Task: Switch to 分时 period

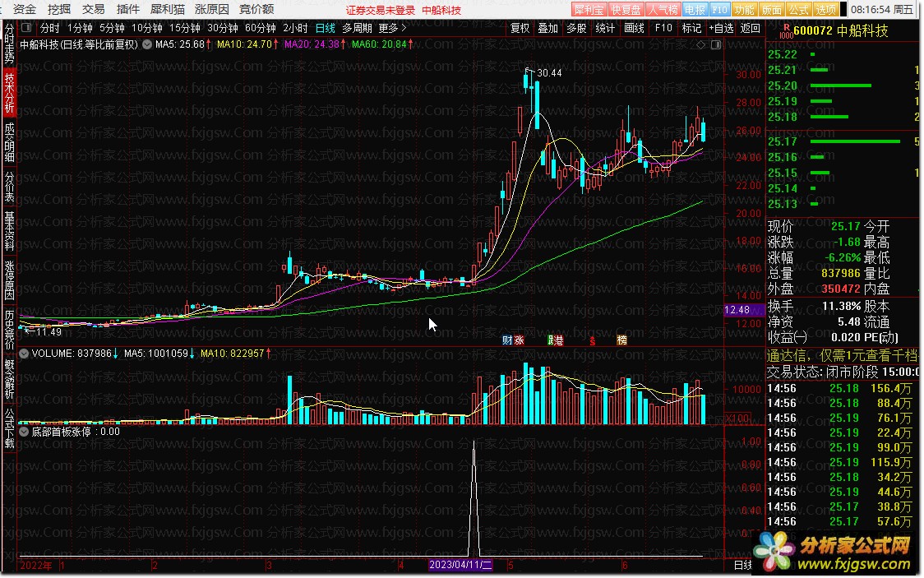Action: point(49,28)
